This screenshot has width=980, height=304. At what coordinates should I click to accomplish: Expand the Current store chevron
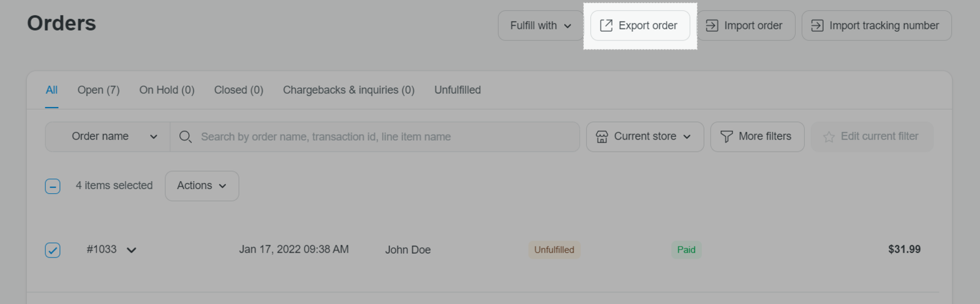(x=687, y=137)
